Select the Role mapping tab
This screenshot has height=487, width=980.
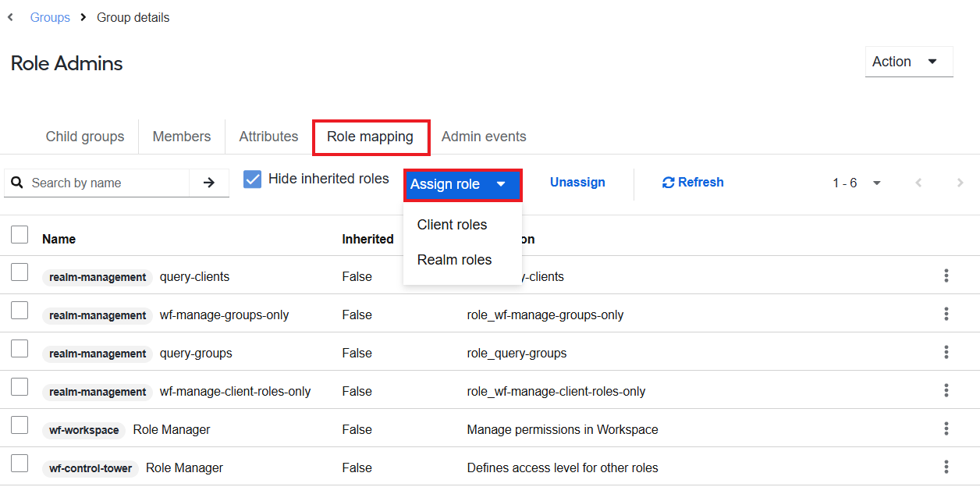click(x=371, y=137)
